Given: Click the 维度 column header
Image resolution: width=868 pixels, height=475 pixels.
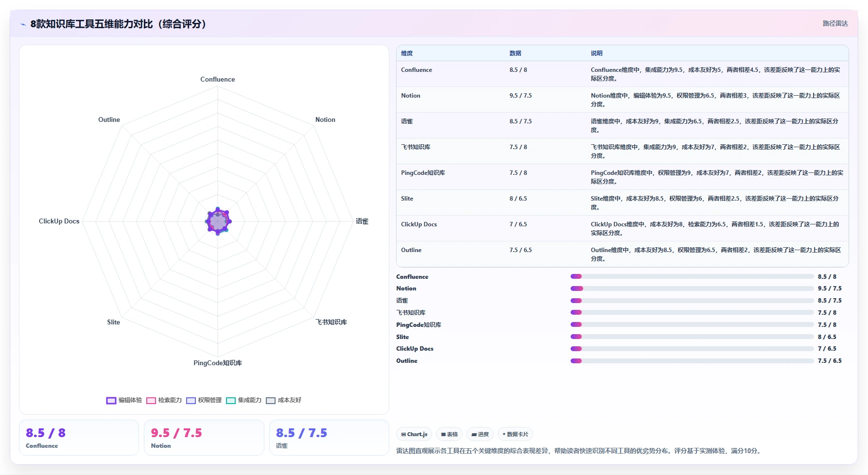Looking at the screenshot, I should point(407,53).
